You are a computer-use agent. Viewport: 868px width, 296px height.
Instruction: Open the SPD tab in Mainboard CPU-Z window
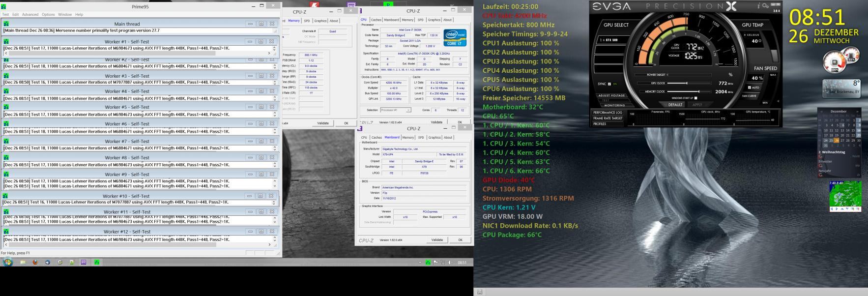point(422,138)
